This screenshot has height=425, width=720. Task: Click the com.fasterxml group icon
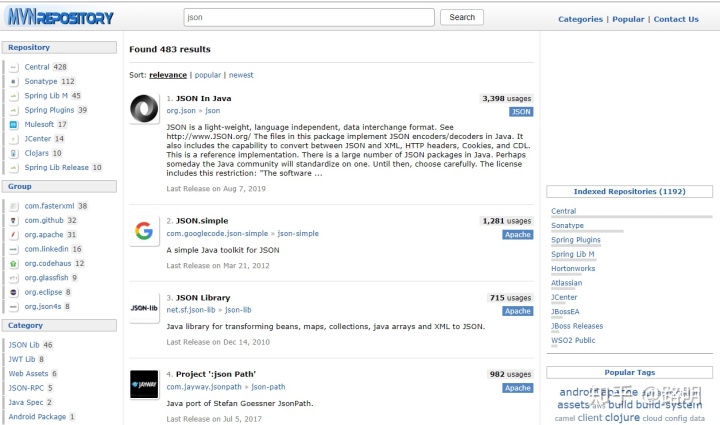click(x=14, y=207)
